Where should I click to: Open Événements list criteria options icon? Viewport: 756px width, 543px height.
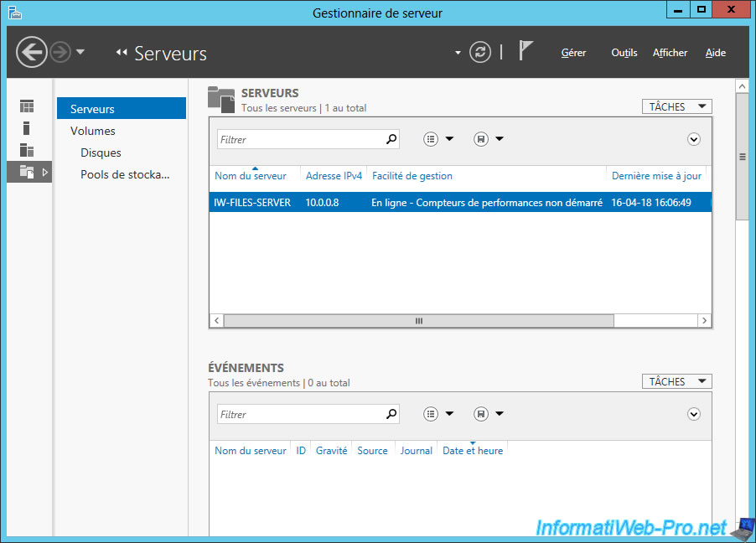(x=431, y=414)
